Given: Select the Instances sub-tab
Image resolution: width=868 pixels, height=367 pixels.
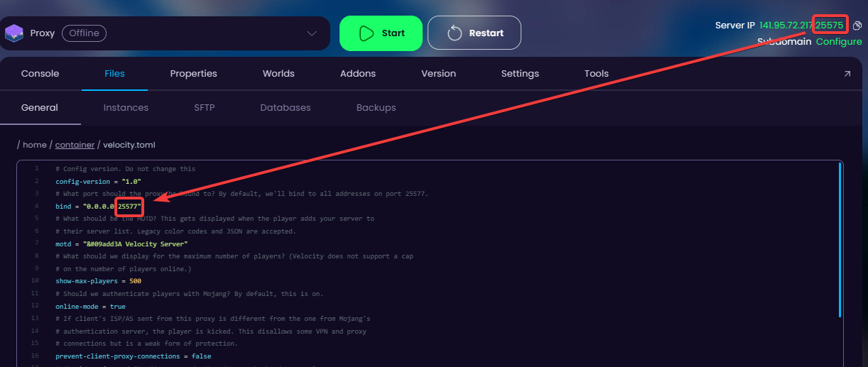Looking at the screenshot, I should 126,108.
